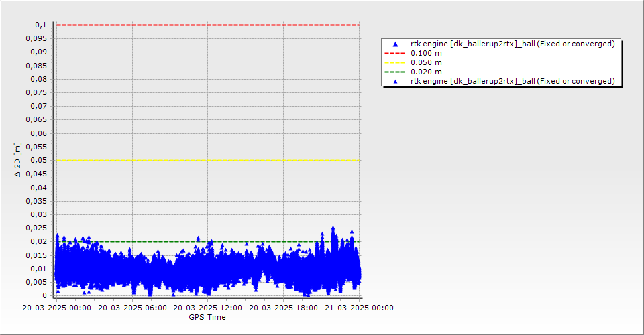Click y-axis tick label 0,02
Screen dimensions: 644x335
39,242
